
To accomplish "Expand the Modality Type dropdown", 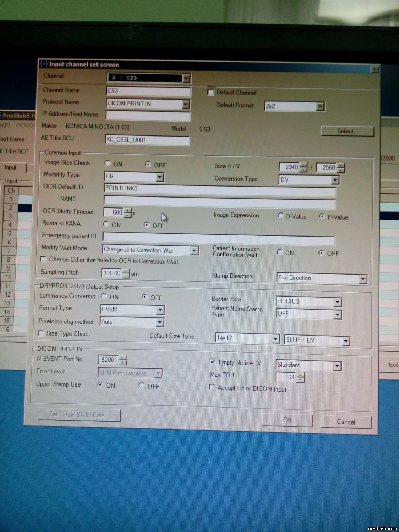I will coord(160,177).
